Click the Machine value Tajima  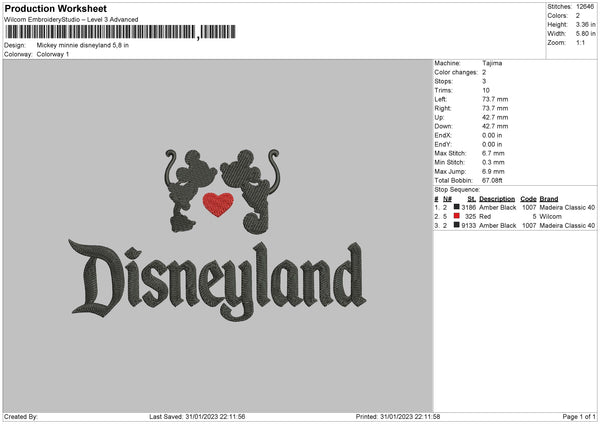pos(492,63)
